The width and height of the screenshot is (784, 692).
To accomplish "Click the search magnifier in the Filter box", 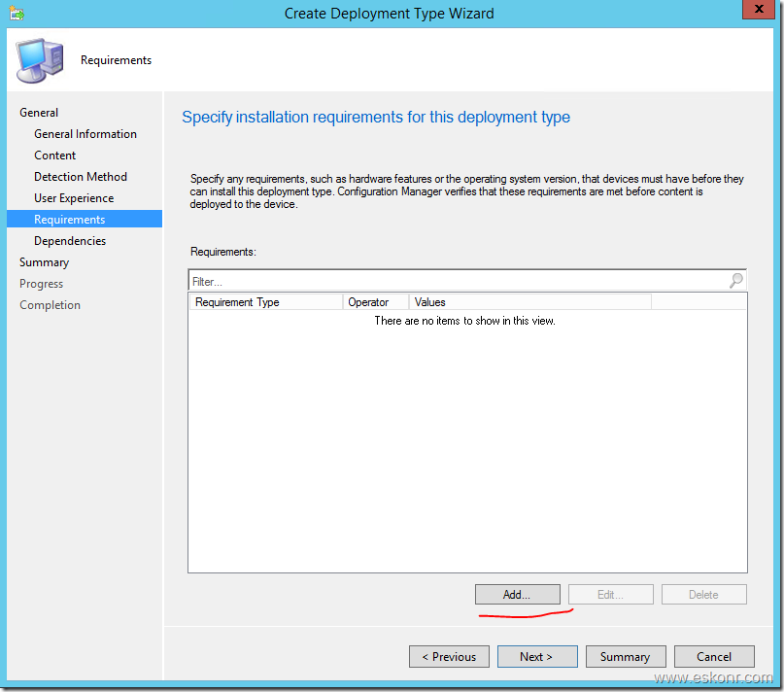I will pos(736,280).
